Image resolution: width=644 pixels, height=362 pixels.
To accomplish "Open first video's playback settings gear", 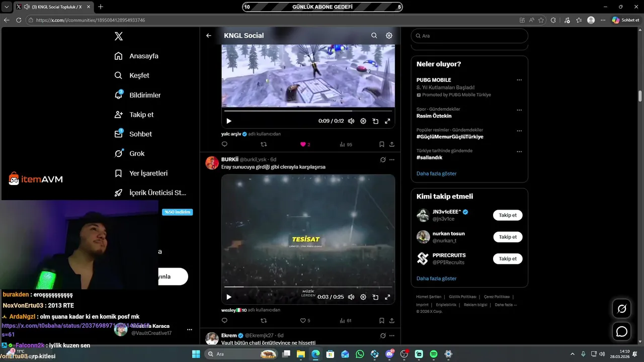I will 363,121.
